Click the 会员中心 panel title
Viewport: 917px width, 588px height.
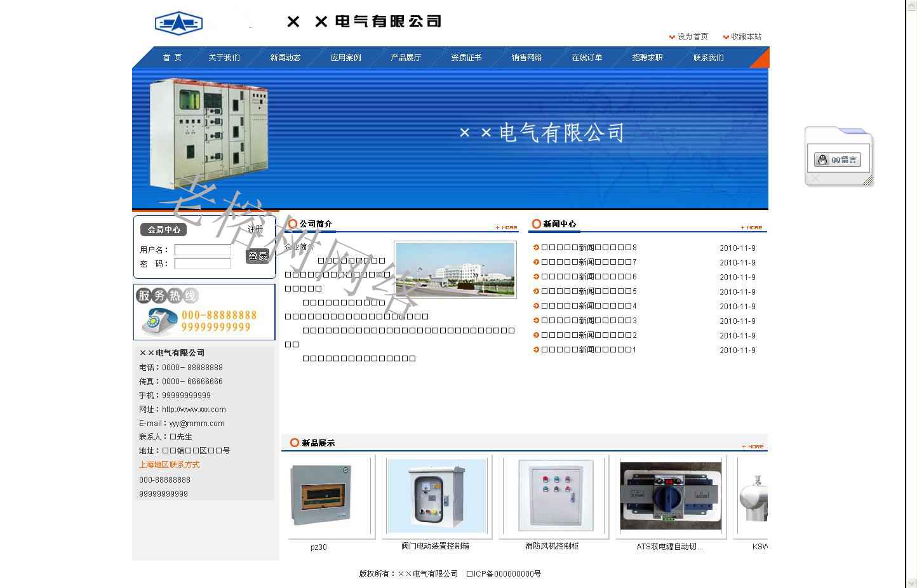coord(164,230)
